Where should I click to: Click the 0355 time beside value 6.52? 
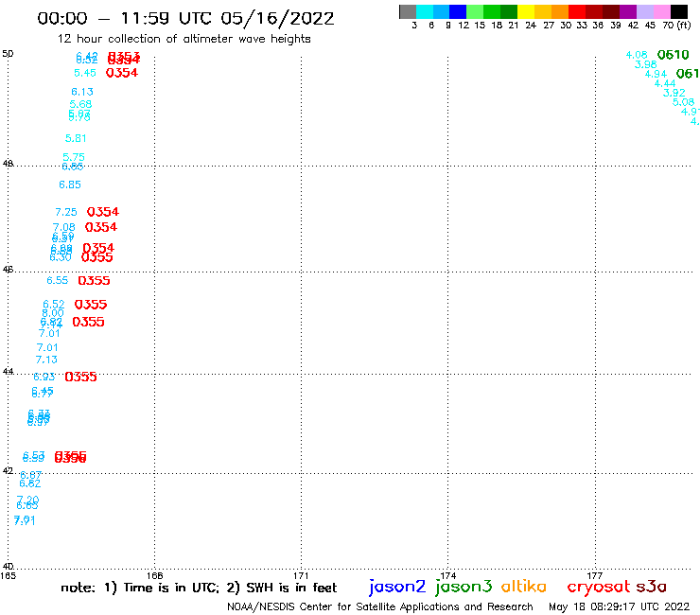pyautogui.click(x=91, y=305)
